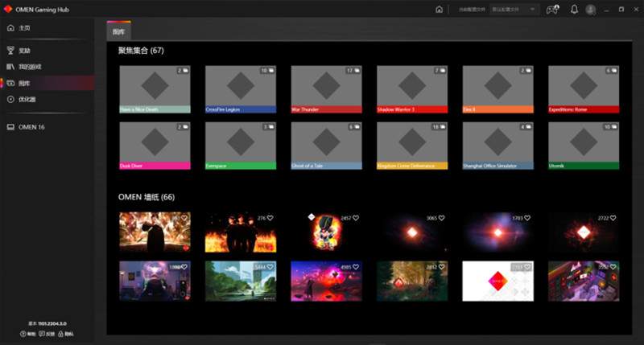The image size is (644, 345).
Task: Go to 主页 in the sidebar
Action: click(47, 28)
